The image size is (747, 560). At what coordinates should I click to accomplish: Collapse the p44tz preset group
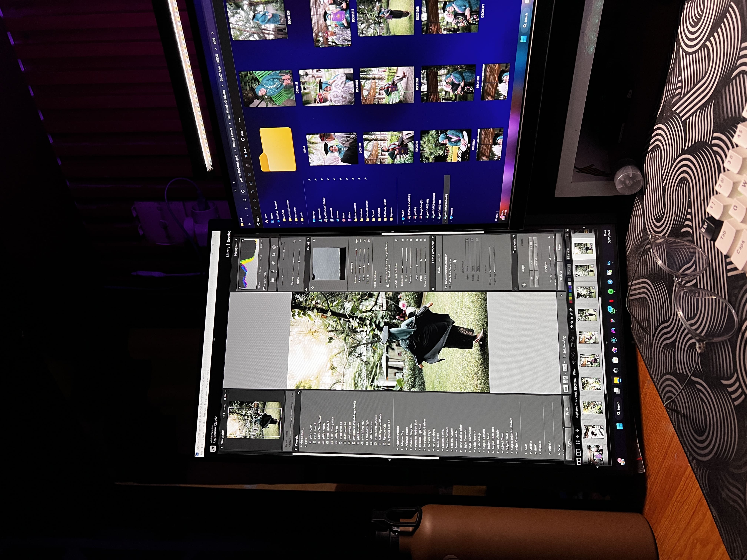[x=306, y=446]
